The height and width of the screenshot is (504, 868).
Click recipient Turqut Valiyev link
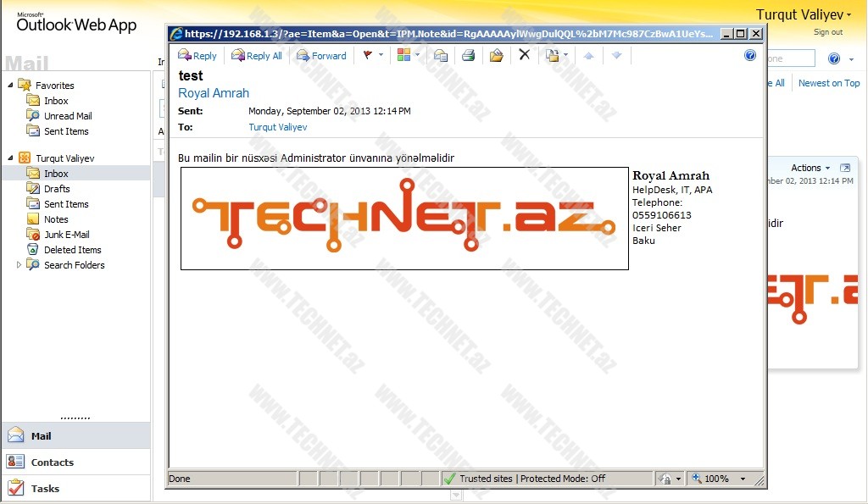(277, 127)
